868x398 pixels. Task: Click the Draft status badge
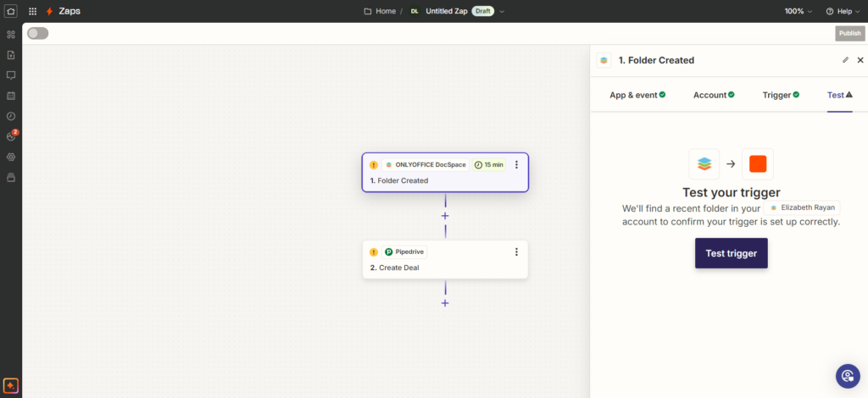[x=482, y=11]
